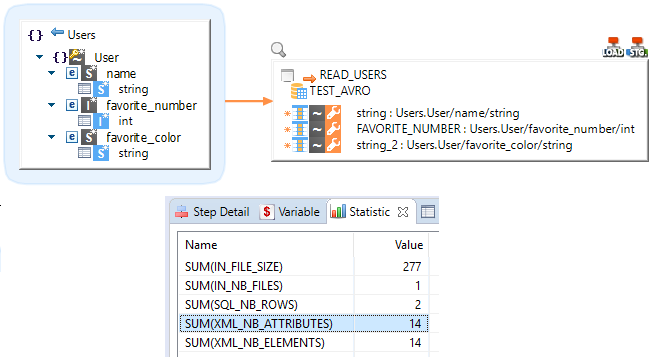Viewport: 658px width, 363px height.
Task: Select the SUM(SQL_NB_ROWS) row
Action: pyautogui.click(x=304, y=305)
